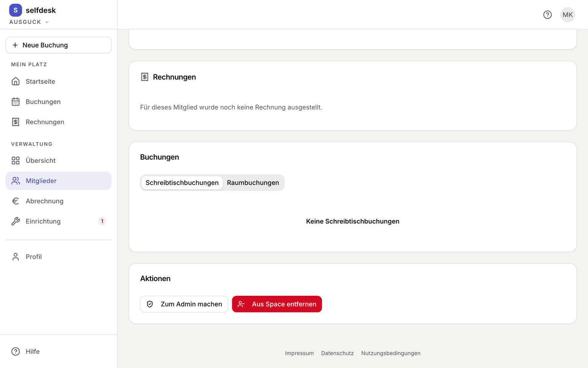The width and height of the screenshot is (588, 368).
Task: Open the Datenschutz footer link
Action: tap(337, 353)
